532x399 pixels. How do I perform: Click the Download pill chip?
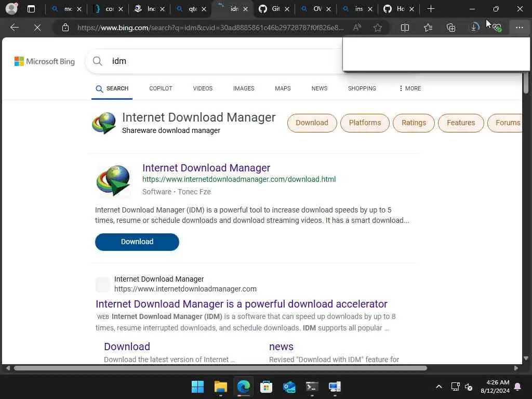pos(312,123)
